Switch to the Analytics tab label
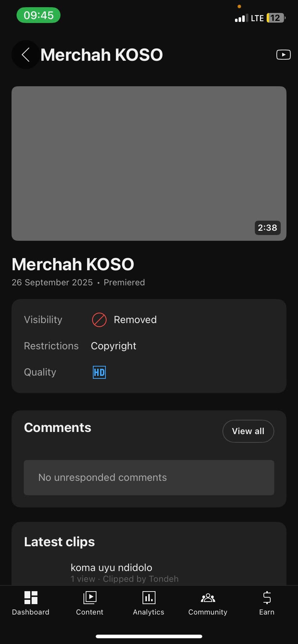This screenshot has width=298, height=644. [x=149, y=612]
